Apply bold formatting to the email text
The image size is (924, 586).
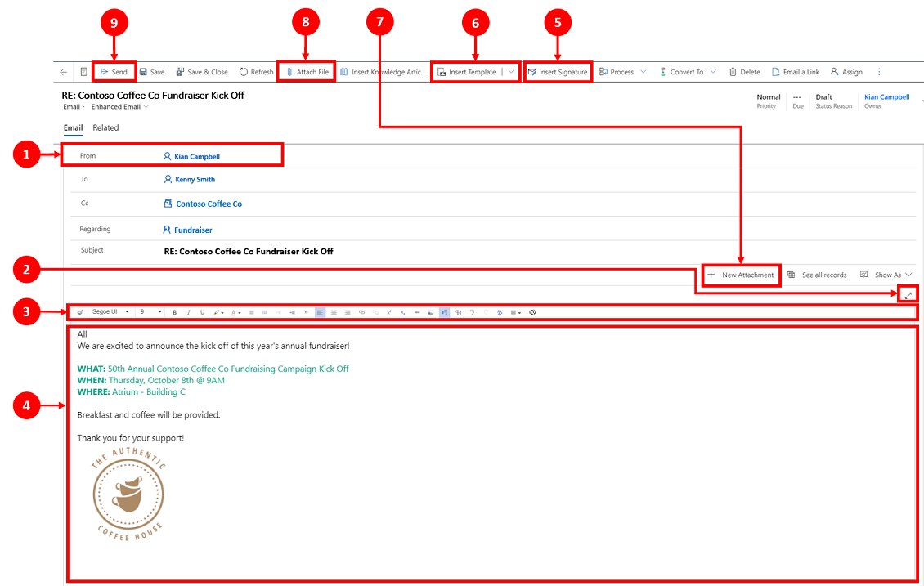174,312
